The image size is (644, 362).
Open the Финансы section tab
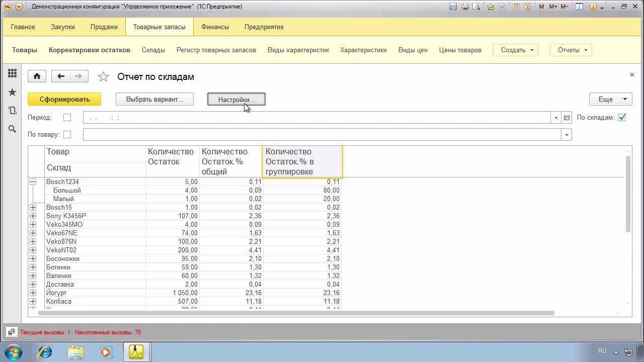click(x=215, y=27)
